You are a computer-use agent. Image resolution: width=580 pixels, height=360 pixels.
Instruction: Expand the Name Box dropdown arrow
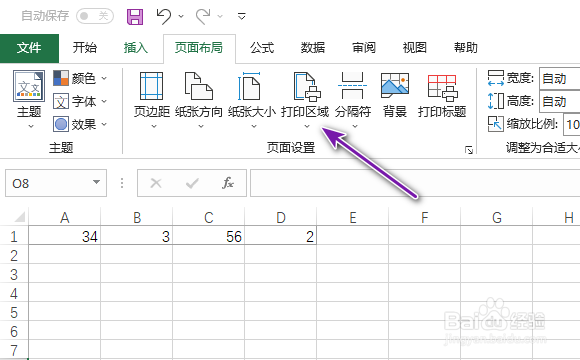click(x=96, y=182)
